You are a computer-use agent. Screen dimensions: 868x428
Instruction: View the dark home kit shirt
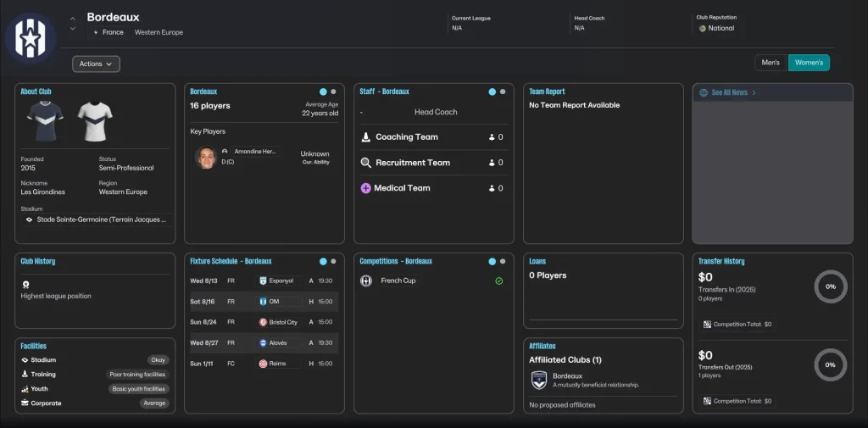[45, 121]
